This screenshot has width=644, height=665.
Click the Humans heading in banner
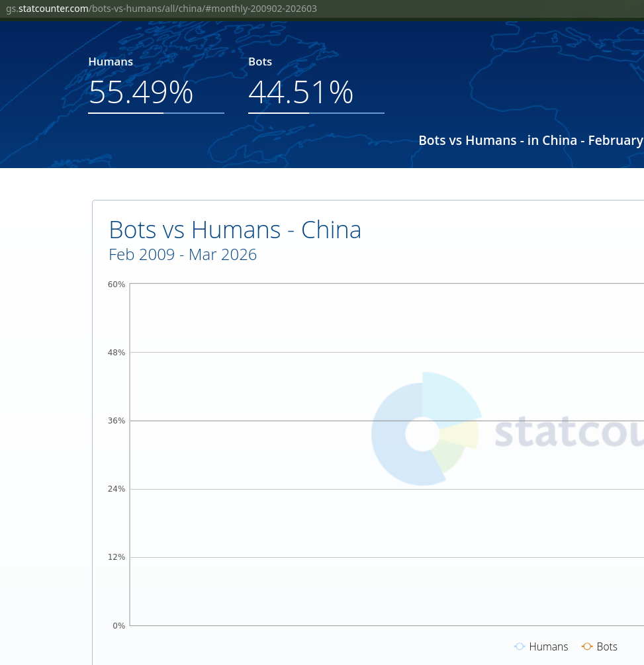tap(111, 62)
